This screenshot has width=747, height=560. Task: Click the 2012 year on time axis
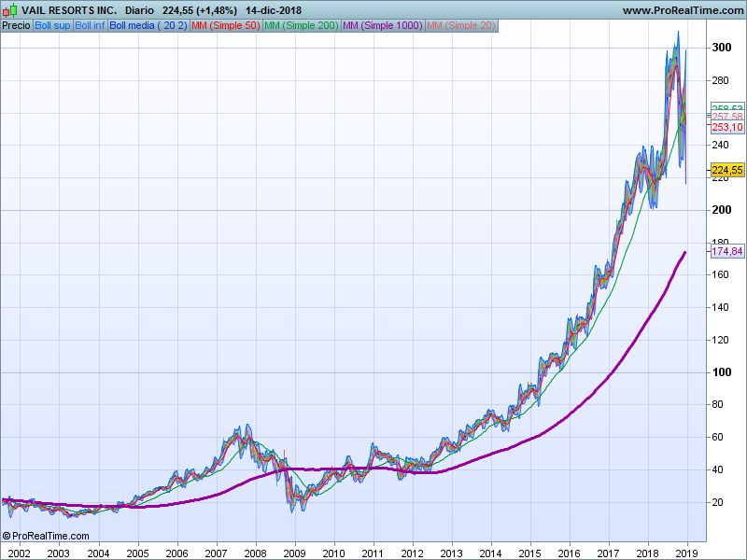tap(412, 553)
